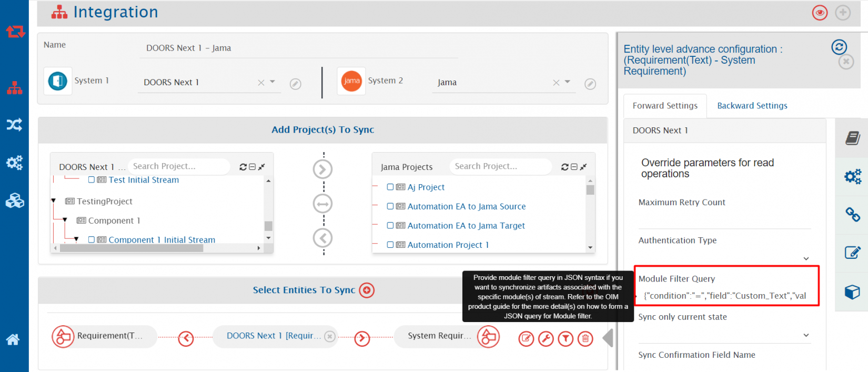868x372 pixels.
Task: Expand the Authentication Type dropdown
Action: [x=806, y=258]
